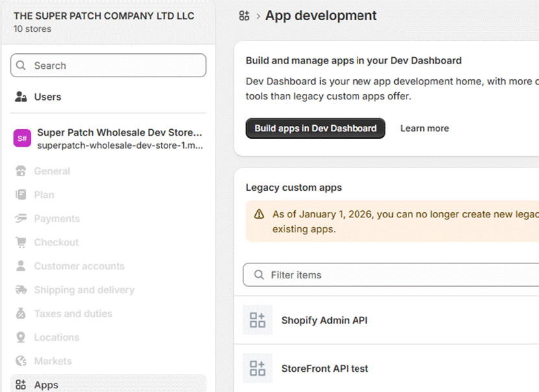Click Build apps in Dev Dashboard button
Screen dimensions: 539x392
click(x=315, y=128)
